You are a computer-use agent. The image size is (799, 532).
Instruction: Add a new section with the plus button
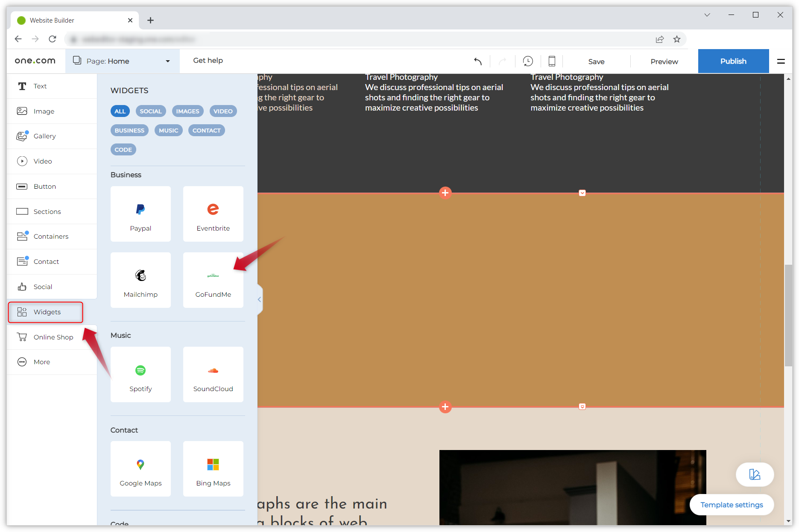pyautogui.click(x=445, y=193)
